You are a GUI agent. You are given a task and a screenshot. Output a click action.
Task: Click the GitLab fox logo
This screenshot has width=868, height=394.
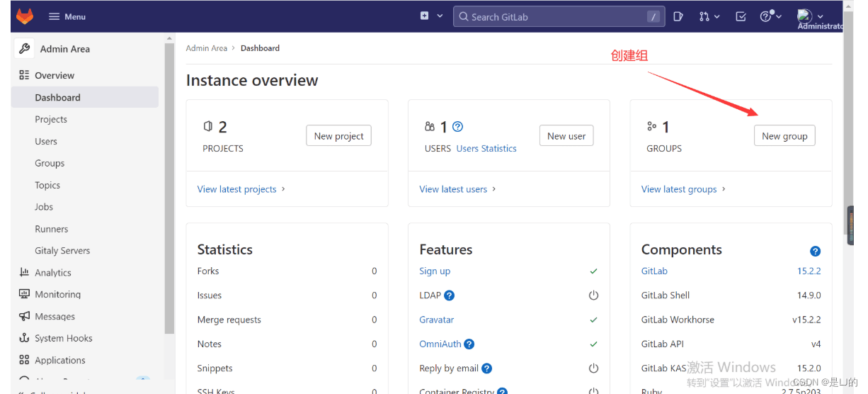click(x=25, y=16)
